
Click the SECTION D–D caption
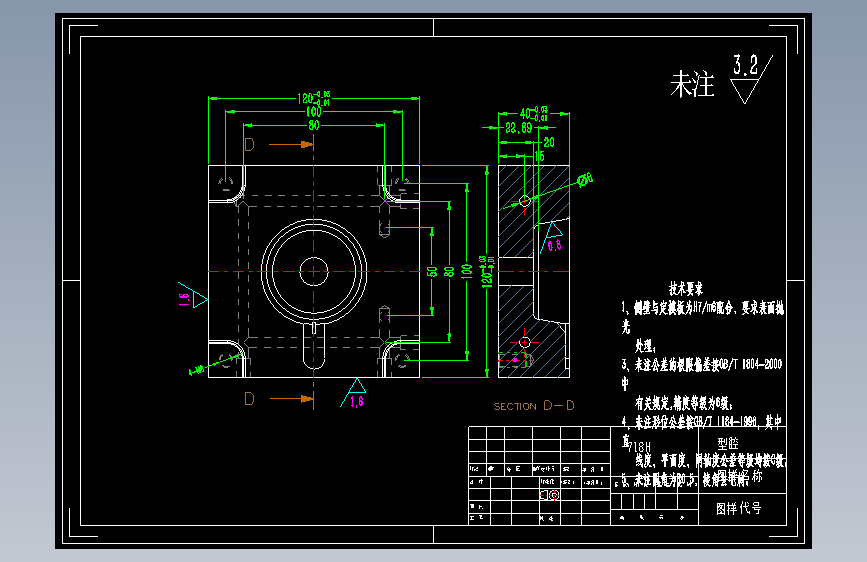click(x=534, y=406)
